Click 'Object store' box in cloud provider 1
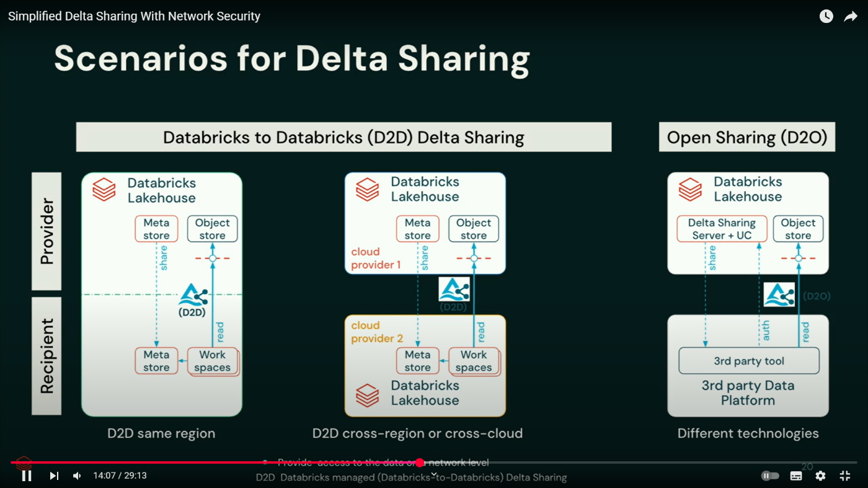Image resolution: width=868 pixels, height=488 pixels. coord(474,229)
